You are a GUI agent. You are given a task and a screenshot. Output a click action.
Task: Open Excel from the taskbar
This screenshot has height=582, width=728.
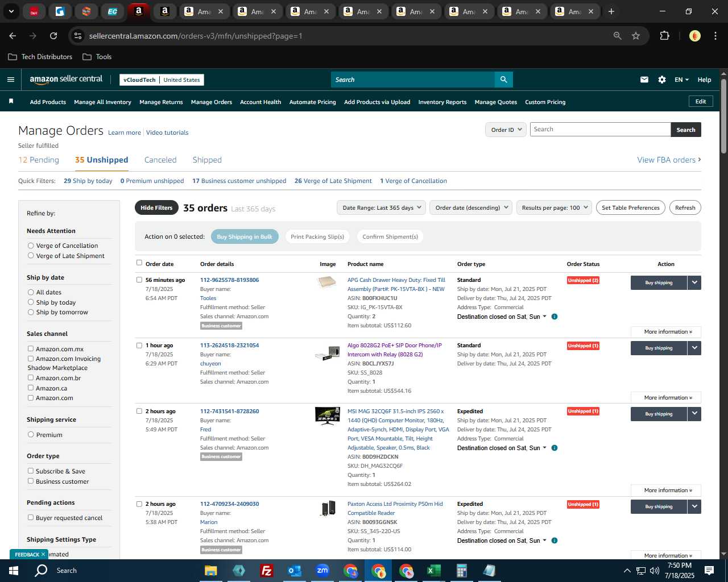pyautogui.click(x=433, y=571)
